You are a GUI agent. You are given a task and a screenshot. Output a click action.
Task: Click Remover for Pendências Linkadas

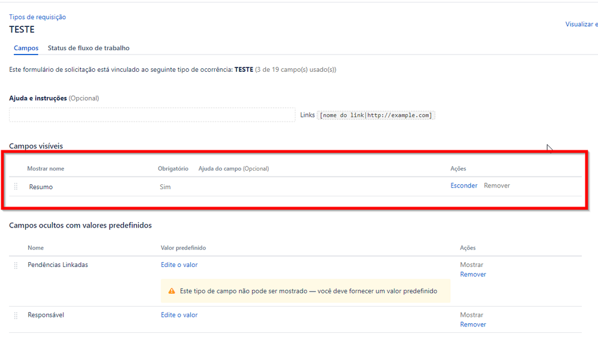473,274
